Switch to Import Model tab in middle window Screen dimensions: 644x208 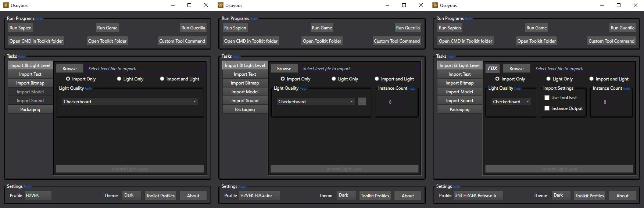(245, 92)
